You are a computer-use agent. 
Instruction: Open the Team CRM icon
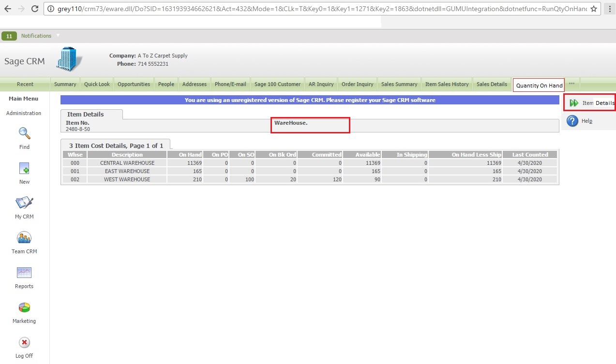click(24, 238)
